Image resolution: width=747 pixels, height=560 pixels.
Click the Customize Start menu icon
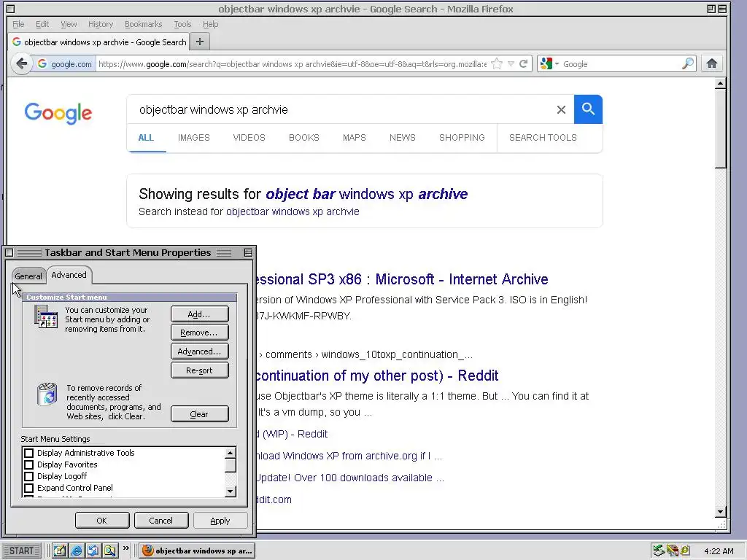point(46,316)
